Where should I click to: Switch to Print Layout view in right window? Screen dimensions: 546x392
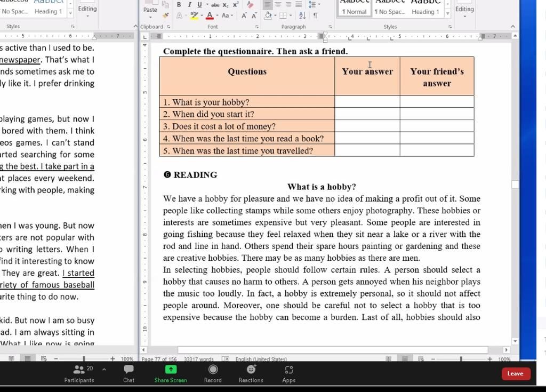click(405, 358)
